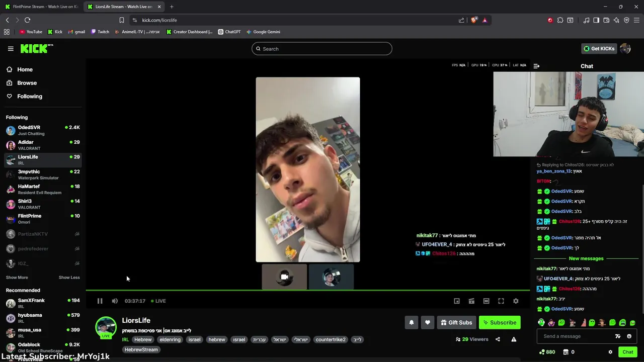Toggle the browser sidebar panel icon
The image size is (644, 362).
point(596,20)
